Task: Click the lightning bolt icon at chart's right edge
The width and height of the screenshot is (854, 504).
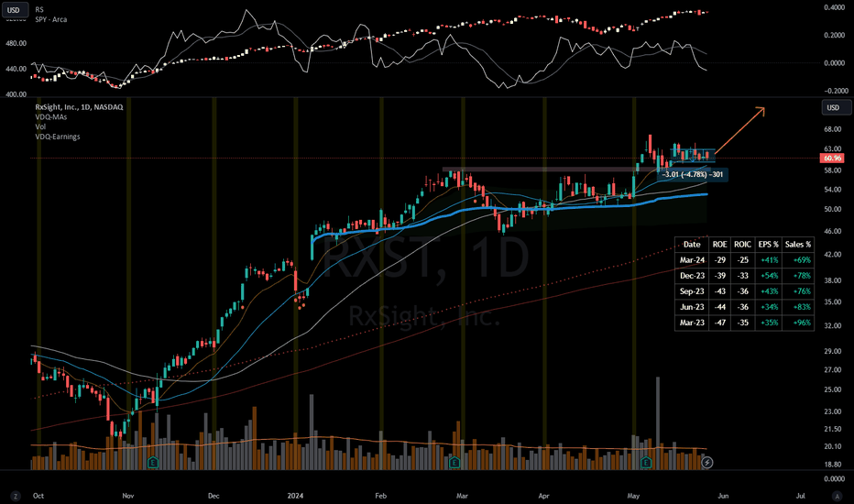Action: (x=707, y=463)
